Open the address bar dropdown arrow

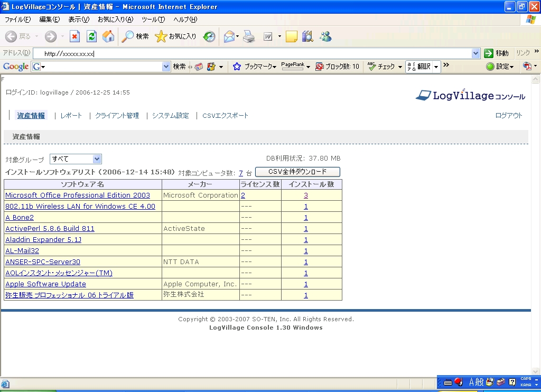coord(475,53)
